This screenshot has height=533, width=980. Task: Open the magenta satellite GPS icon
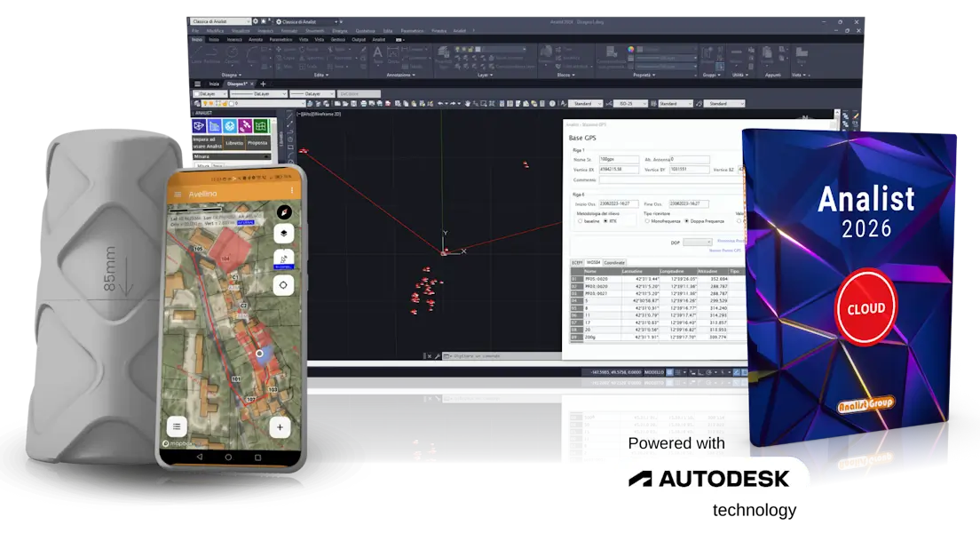pos(245,126)
